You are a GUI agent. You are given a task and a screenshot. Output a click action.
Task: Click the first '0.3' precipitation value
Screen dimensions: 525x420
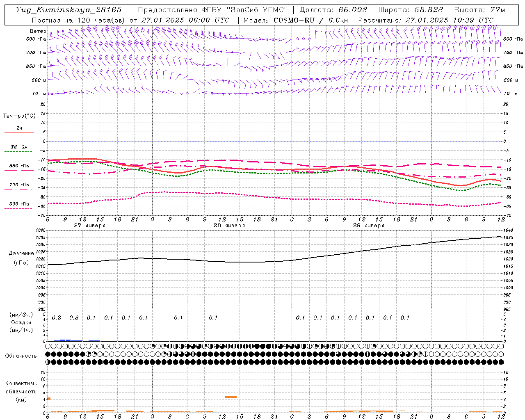[x=56, y=318]
